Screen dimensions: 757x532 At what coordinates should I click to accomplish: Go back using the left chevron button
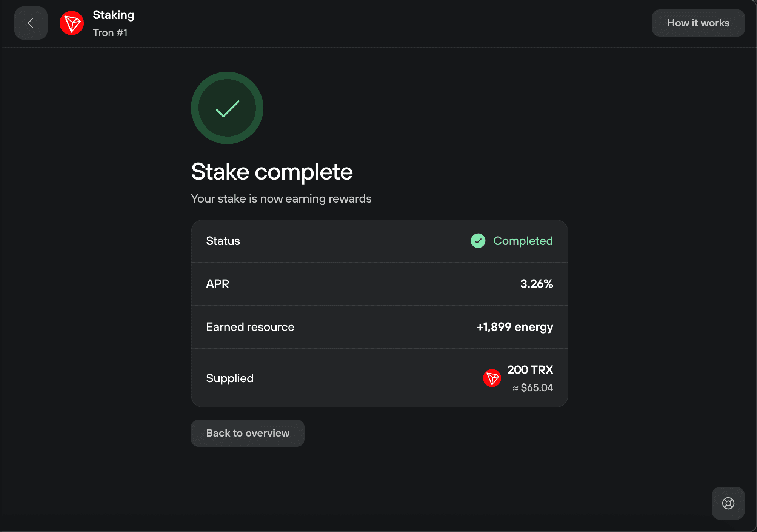coord(31,23)
